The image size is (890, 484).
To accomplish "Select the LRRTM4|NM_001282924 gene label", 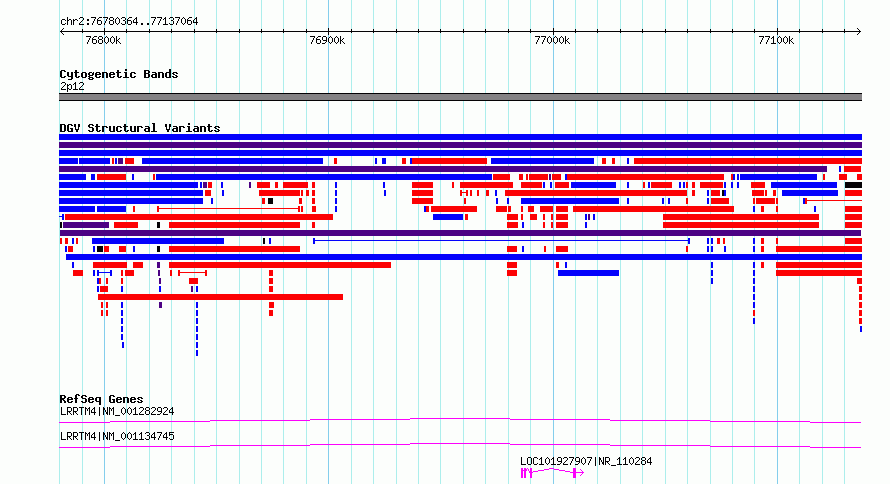I will pos(117,411).
